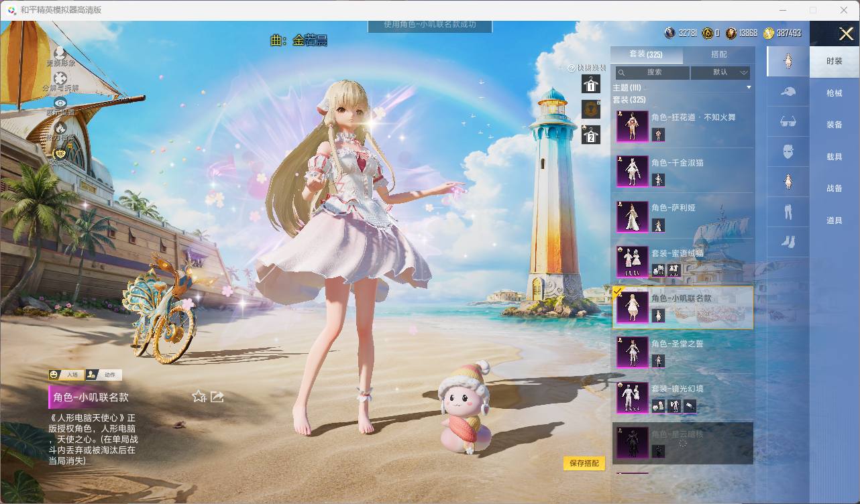Screen dimensions: 860x504
Task: Switch to the 搭配 tab
Action: [718, 54]
